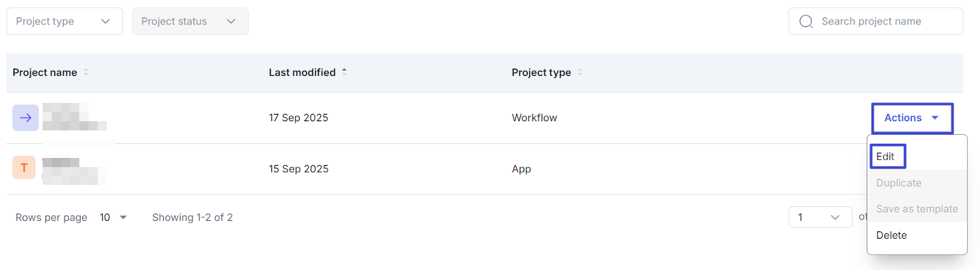Sort by Project name sort arrows
The height and width of the screenshot is (270, 980).
pyautogui.click(x=86, y=72)
